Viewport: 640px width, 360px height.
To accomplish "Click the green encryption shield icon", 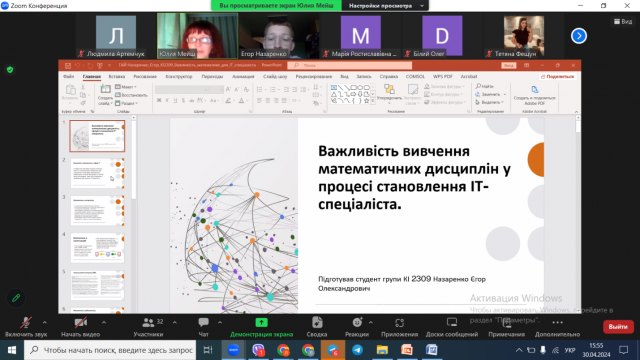I will click(x=10, y=70).
